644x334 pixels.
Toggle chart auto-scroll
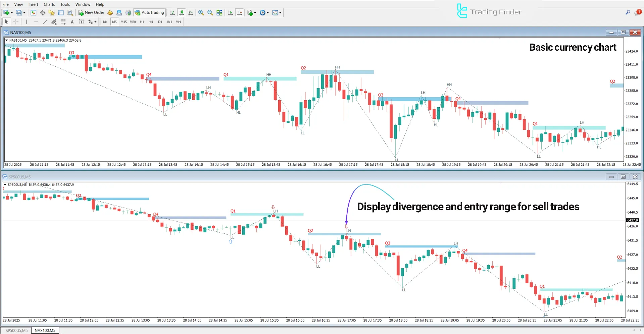pyautogui.click(x=230, y=12)
